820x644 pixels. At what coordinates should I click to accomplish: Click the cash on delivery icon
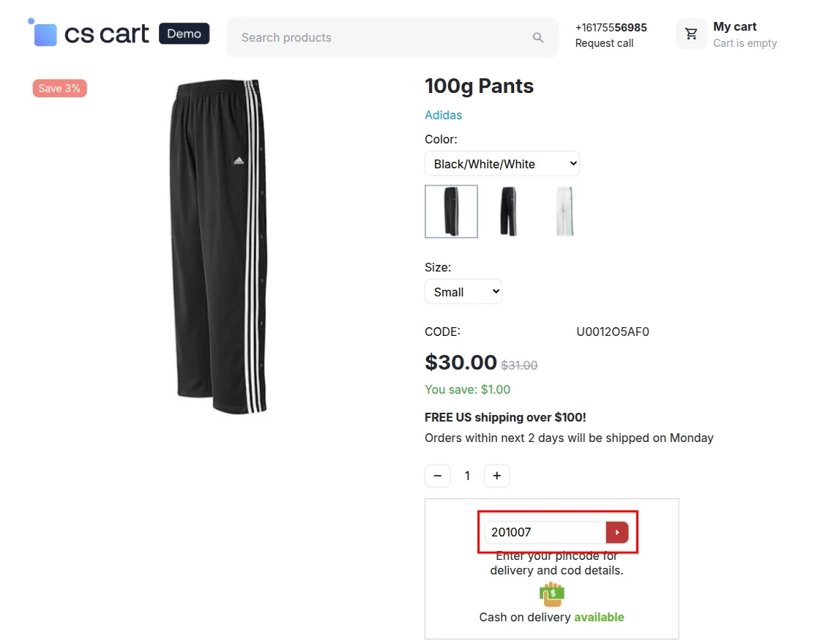(x=551, y=594)
